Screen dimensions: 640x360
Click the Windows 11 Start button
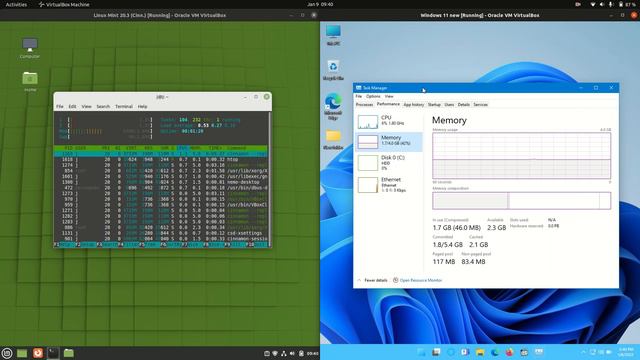421,352
